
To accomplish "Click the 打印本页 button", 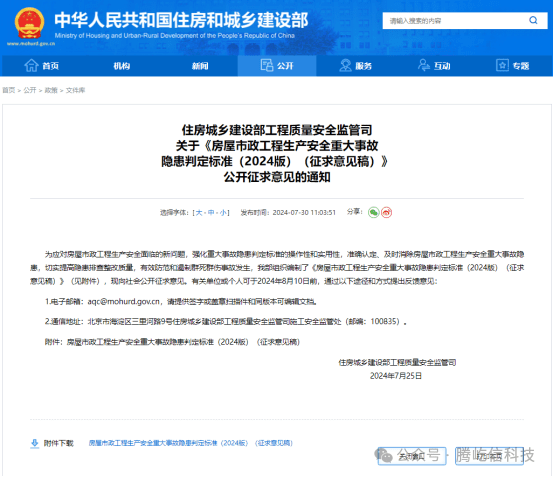I will click(x=489, y=457).
